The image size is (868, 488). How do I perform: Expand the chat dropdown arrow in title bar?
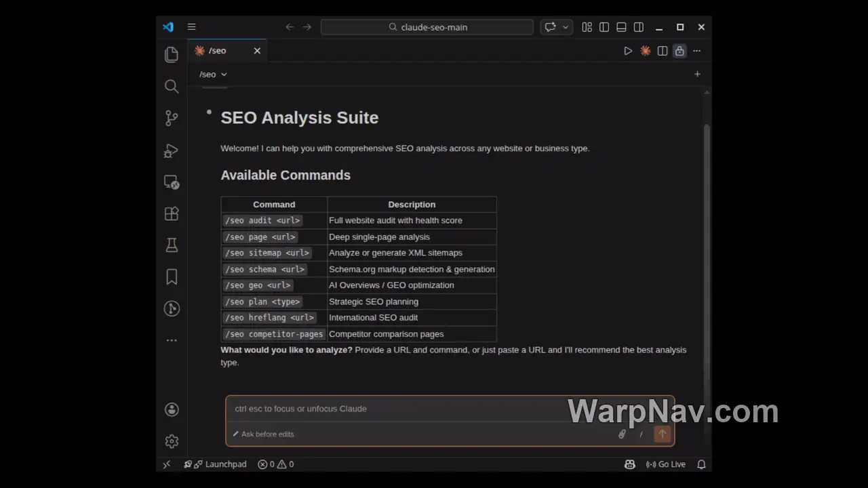566,27
